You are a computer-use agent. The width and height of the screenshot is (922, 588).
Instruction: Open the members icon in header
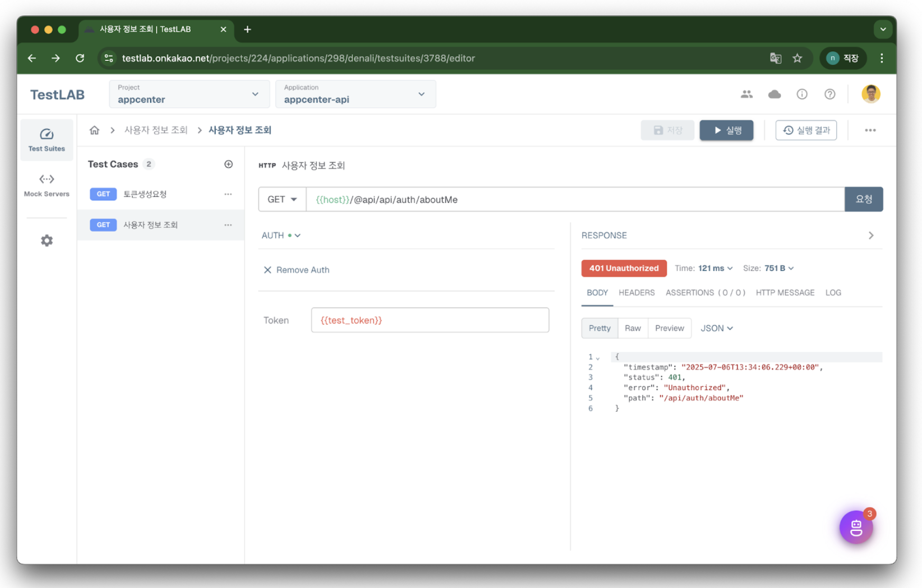[x=746, y=94]
